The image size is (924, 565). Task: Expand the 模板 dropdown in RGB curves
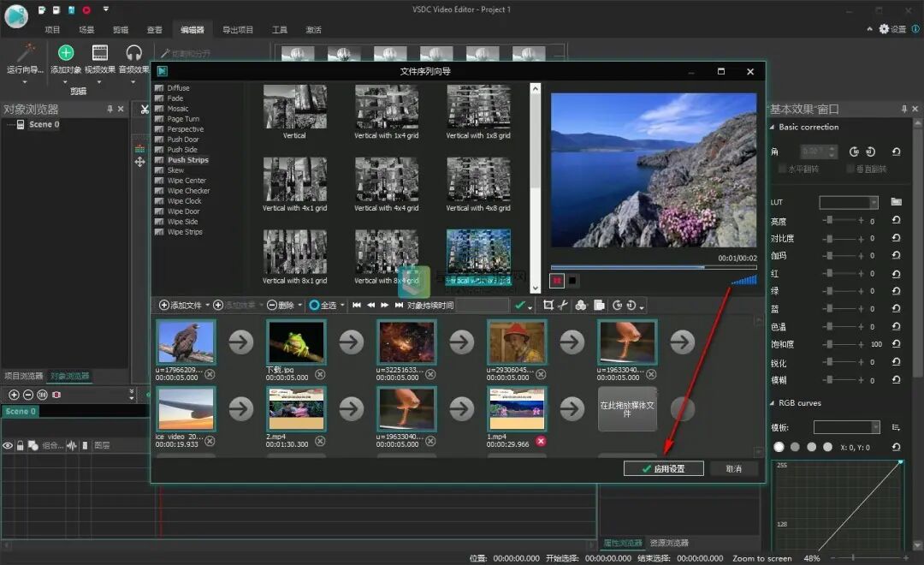[875, 426]
